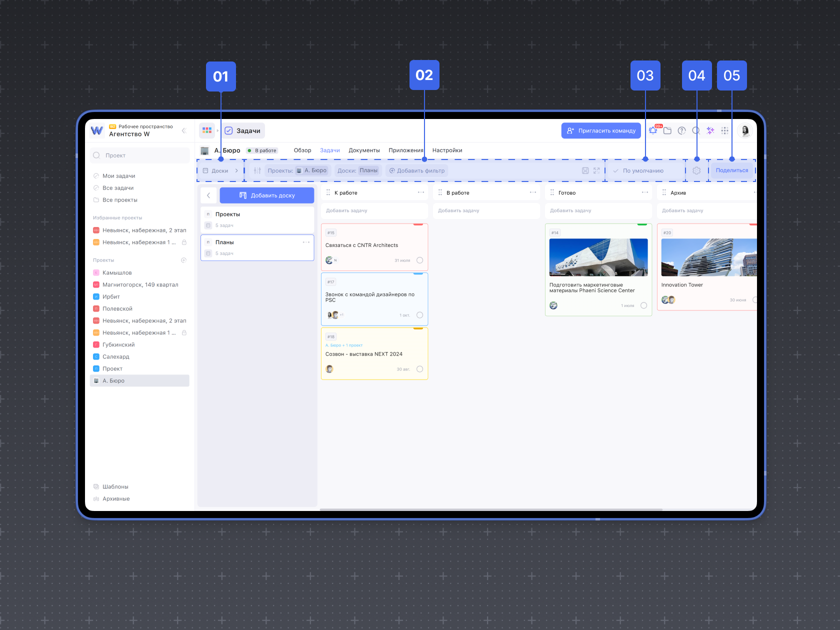Open options dots of В работе column
This screenshot has height=630, width=840.
point(533,192)
